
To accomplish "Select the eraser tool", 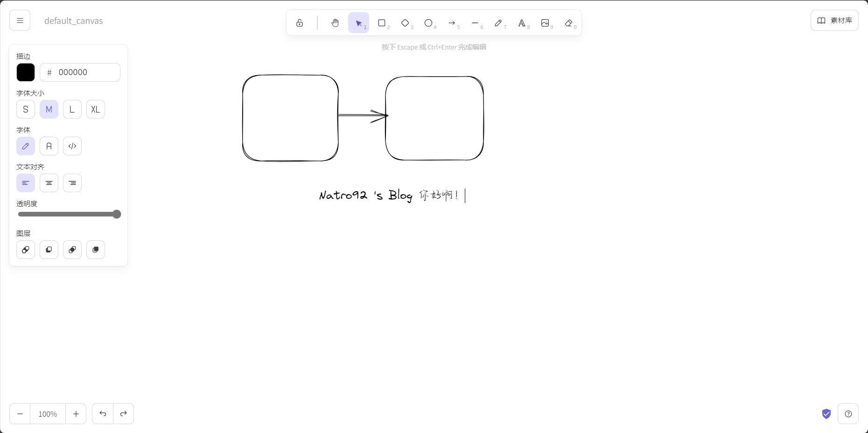I will point(568,23).
